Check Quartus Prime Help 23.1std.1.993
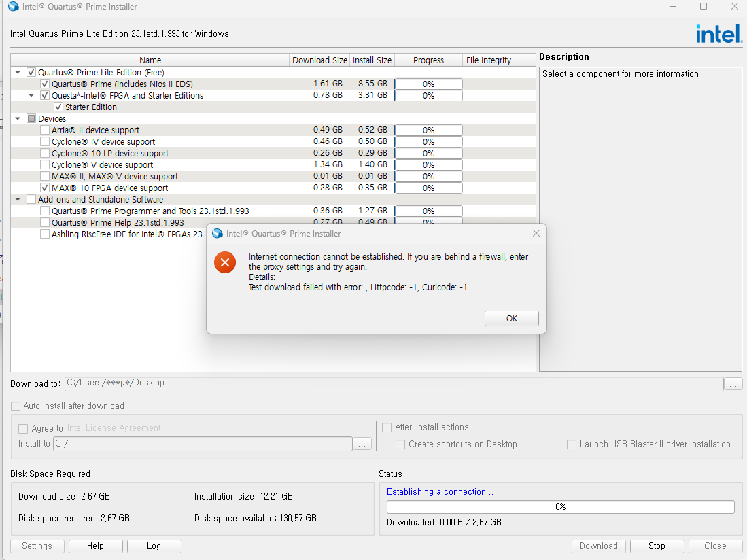 (x=45, y=222)
